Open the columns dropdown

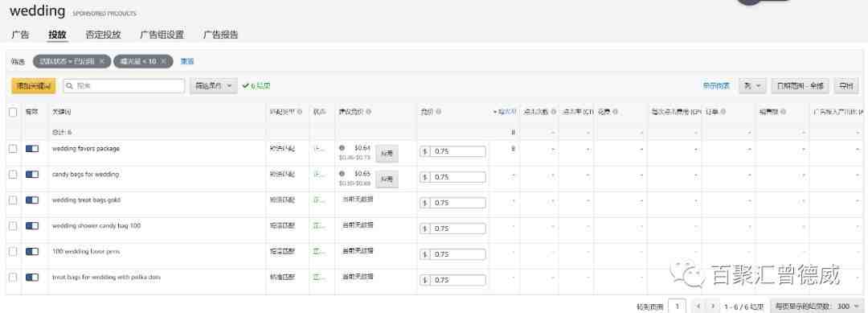click(752, 86)
